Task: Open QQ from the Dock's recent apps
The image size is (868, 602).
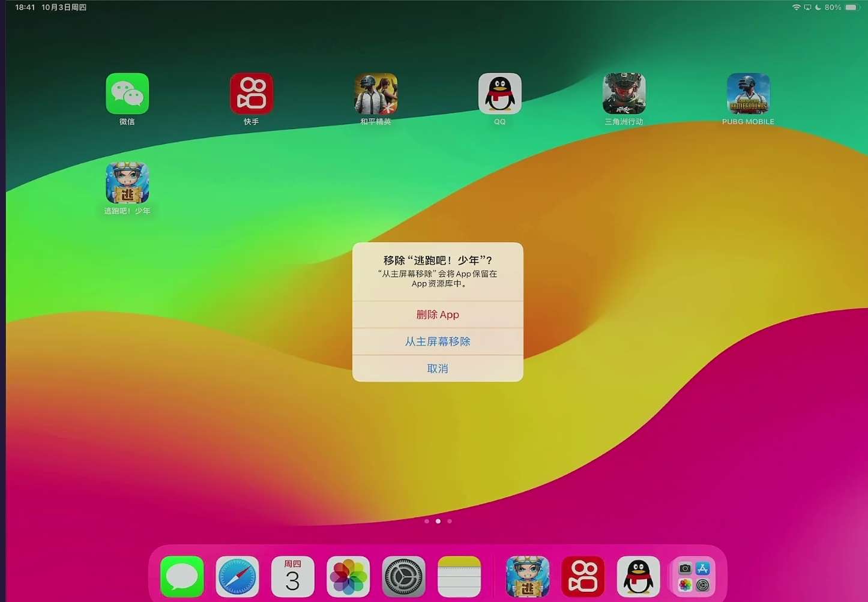Action: pyautogui.click(x=638, y=577)
